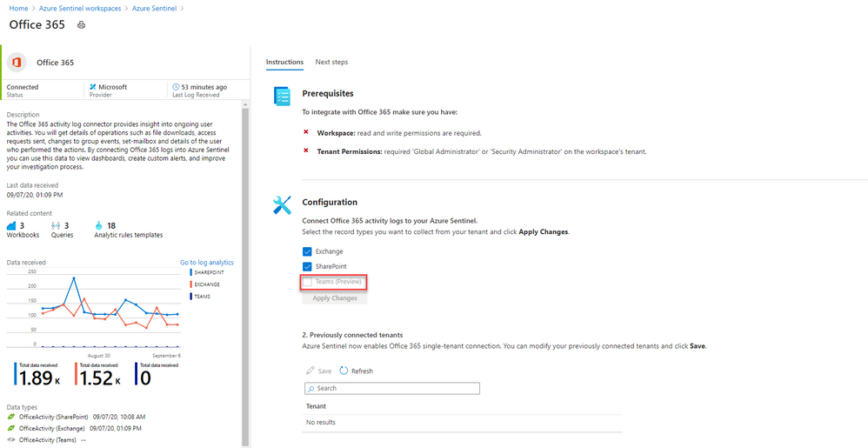This screenshot has height=448, width=868.
Task: Switch to the Instructions tab
Action: [284, 62]
